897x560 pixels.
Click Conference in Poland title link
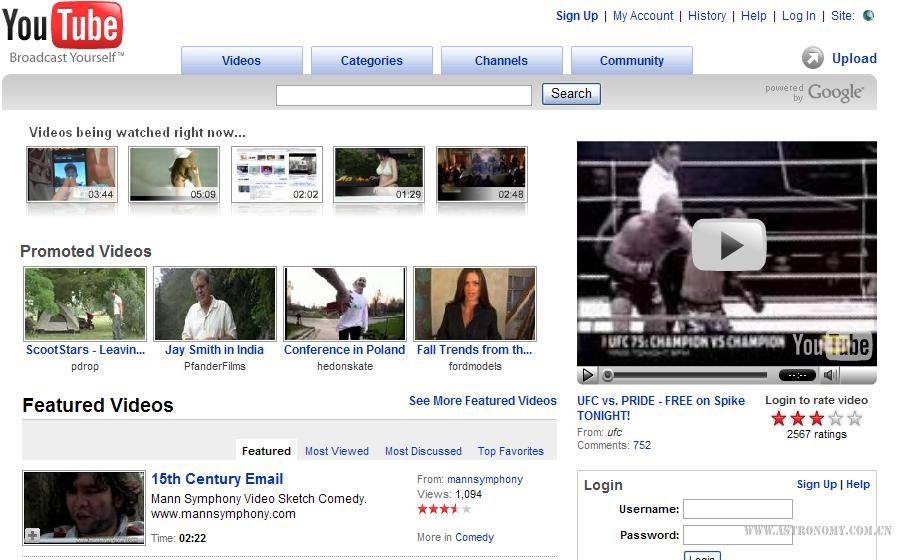tap(344, 349)
